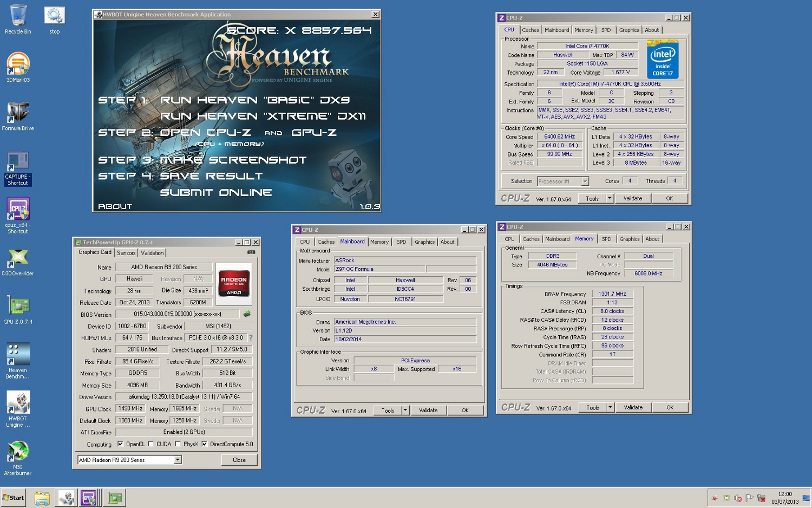Expand Tools arrow in the CPU-Z processor window

click(610, 199)
